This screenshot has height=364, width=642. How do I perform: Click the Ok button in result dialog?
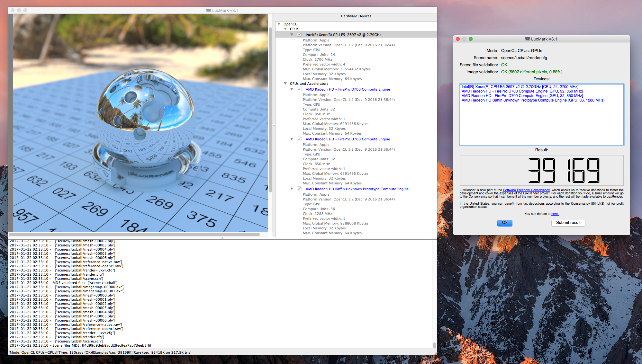click(505, 223)
